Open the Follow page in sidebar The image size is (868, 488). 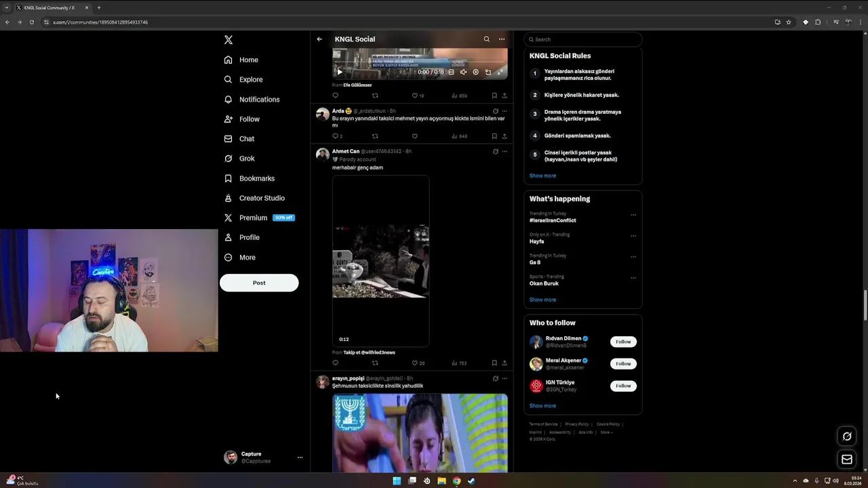click(x=242, y=119)
